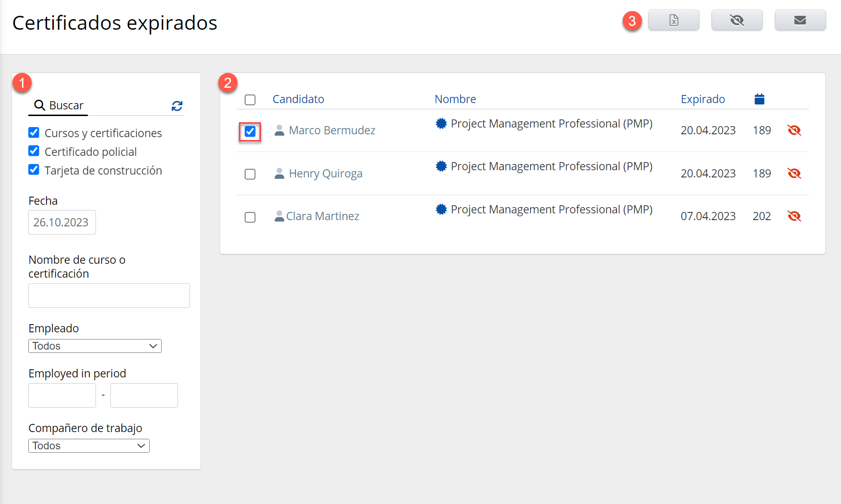Toggle the Certificado policial checkbox
Screen dimensions: 841x504
tap(34, 151)
